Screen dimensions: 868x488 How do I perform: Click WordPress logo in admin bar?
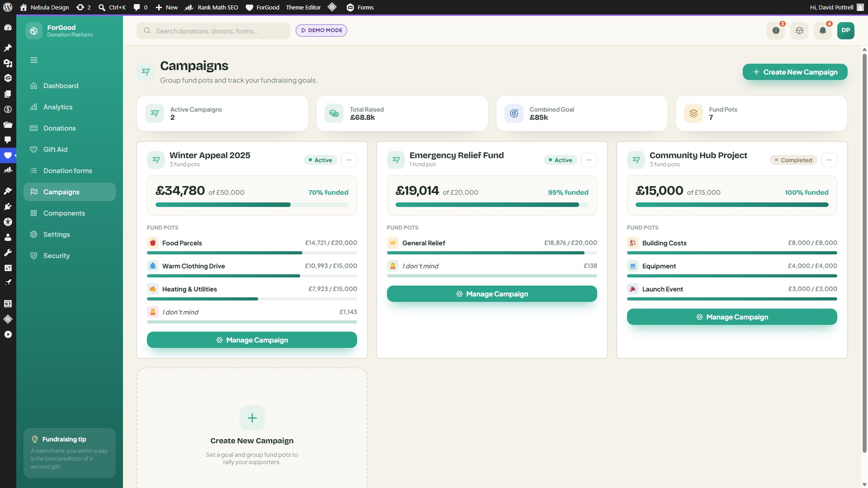(8, 7)
